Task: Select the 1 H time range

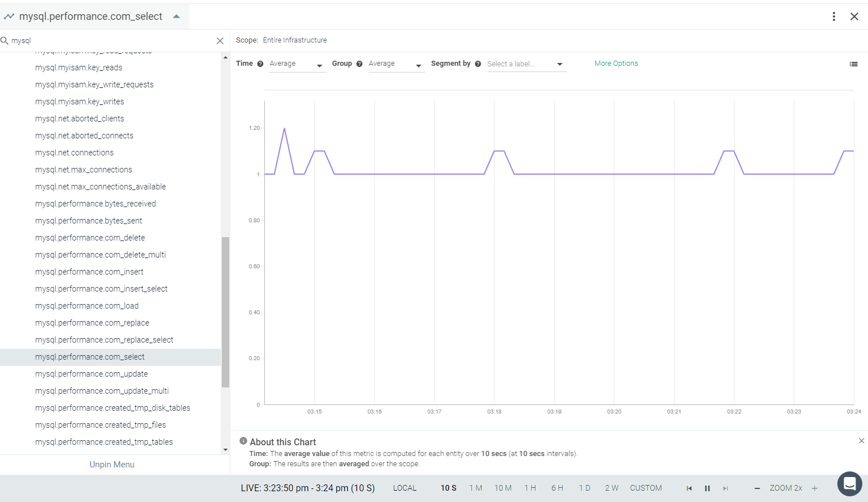Action: pyautogui.click(x=530, y=488)
